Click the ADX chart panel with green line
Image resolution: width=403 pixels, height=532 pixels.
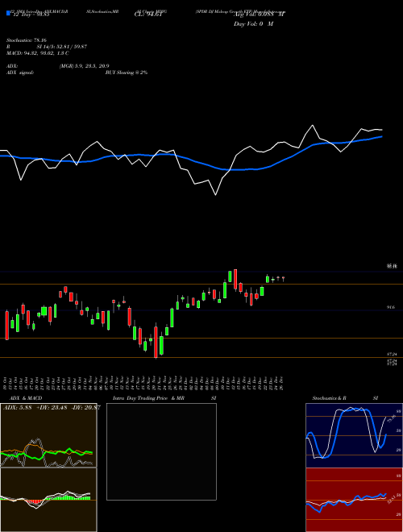pos(48,435)
